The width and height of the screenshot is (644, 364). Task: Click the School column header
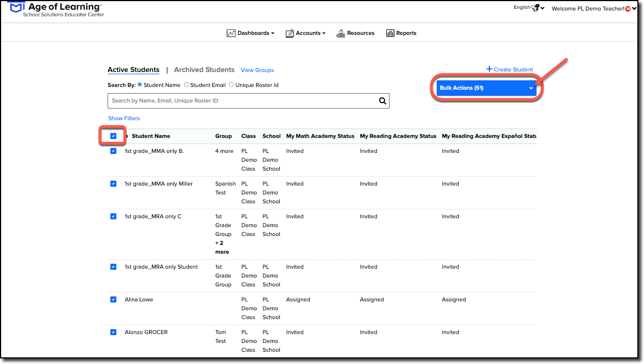tap(272, 136)
